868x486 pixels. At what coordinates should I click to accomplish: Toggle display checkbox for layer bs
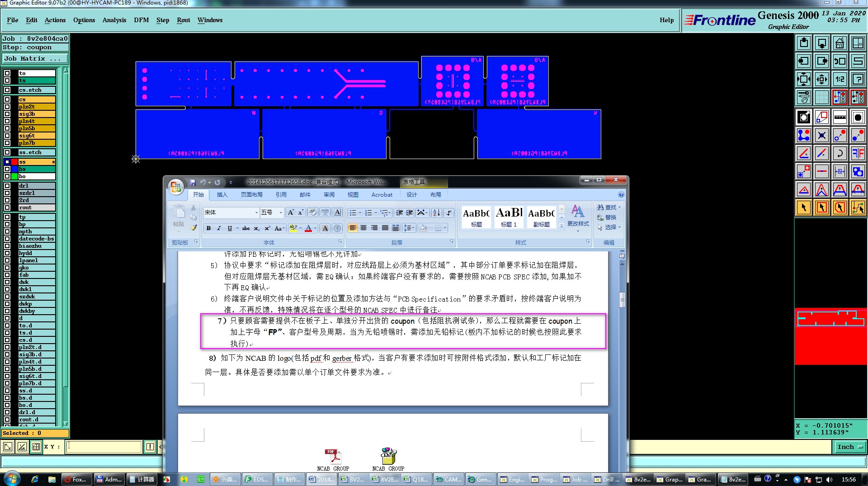7,169
